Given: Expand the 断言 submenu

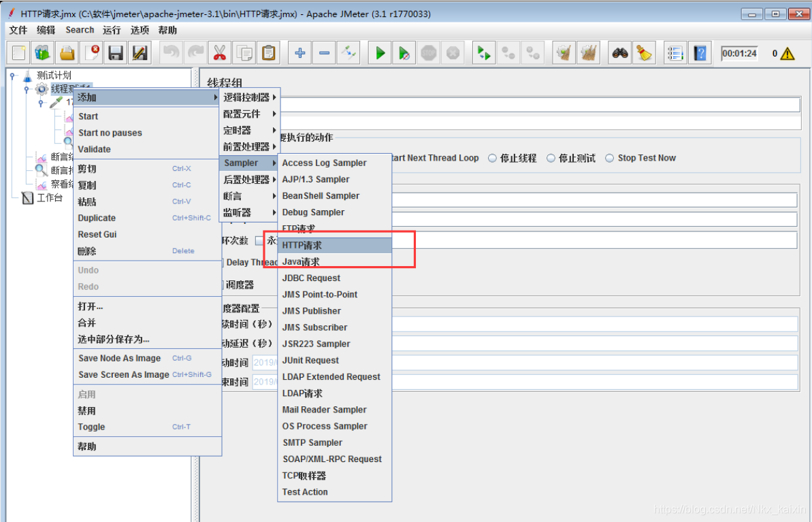Looking at the screenshot, I should 250,196.
